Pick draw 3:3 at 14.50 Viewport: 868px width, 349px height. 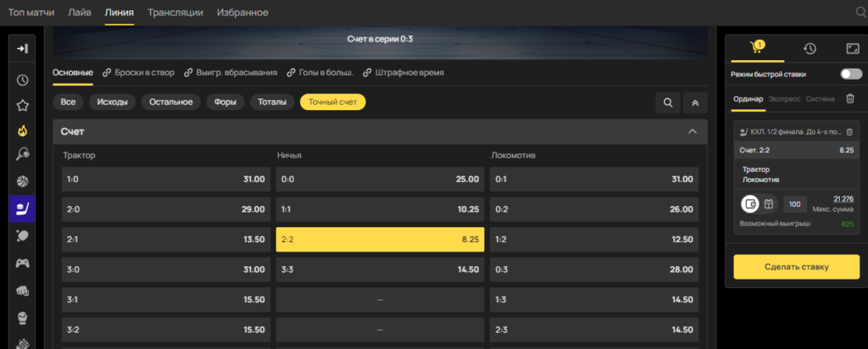tap(381, 269)
